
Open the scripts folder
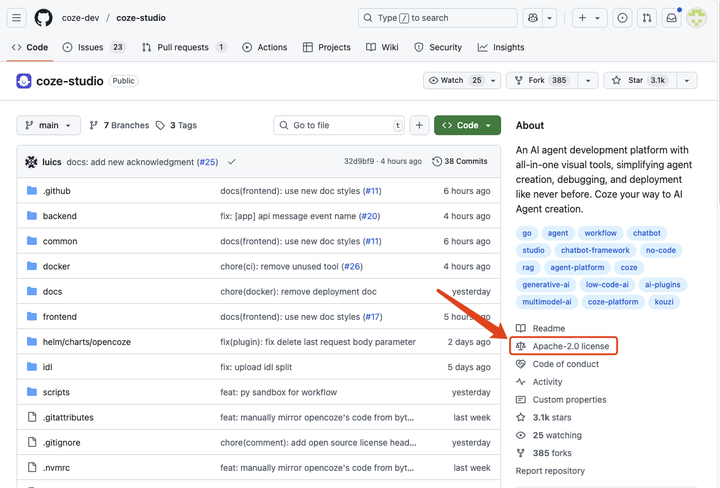(x=56, y=393)
